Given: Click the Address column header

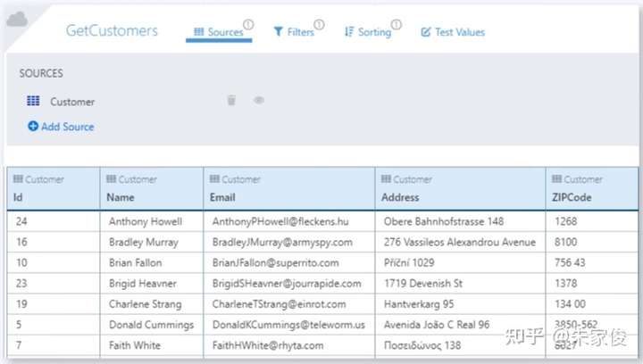Looking at the screenshot, I should (400, 197).
